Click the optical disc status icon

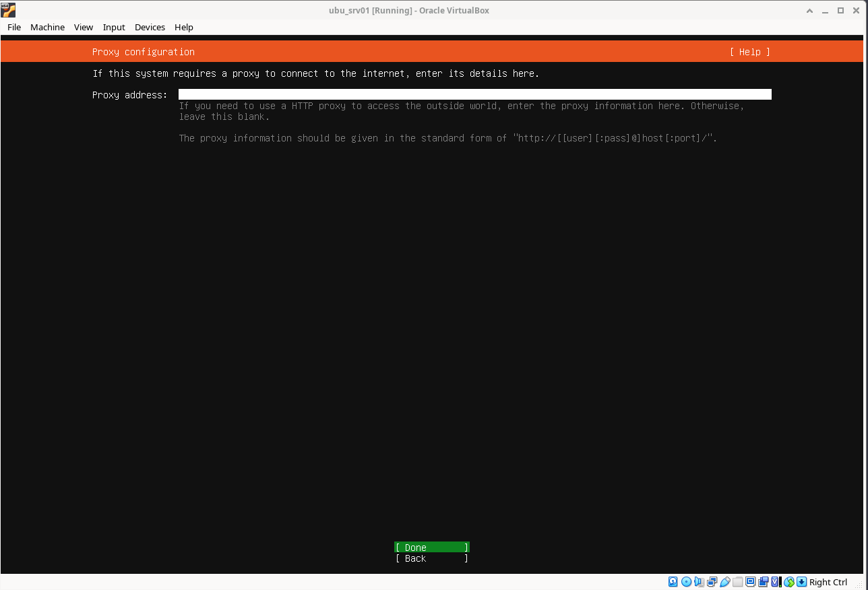(x=686, y=582)
